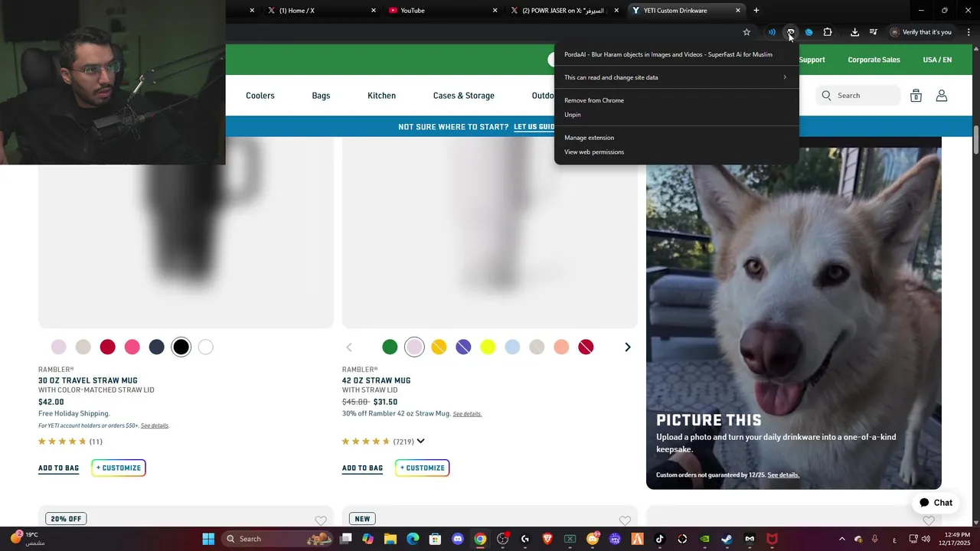The height and width of the screenshot is (551, 980).
Task: Select bright yellow swatch for 42 oz mug
Action: point(488,347)
